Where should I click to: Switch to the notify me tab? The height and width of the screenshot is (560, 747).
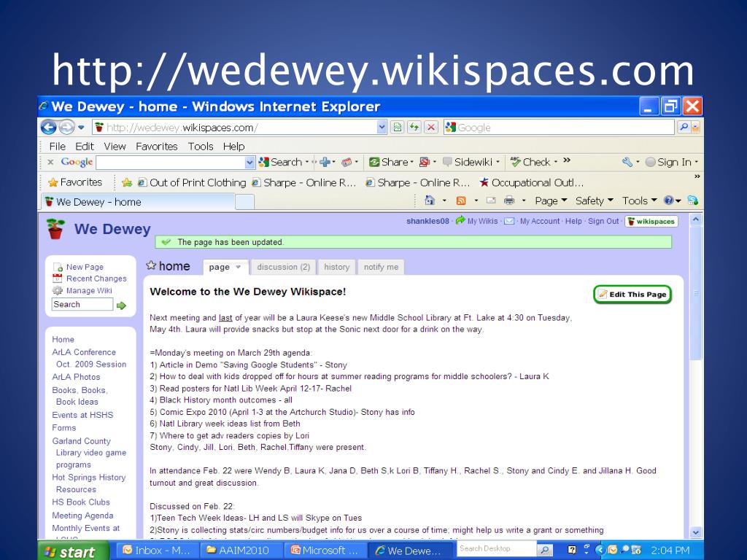click(x=381, y=267)
